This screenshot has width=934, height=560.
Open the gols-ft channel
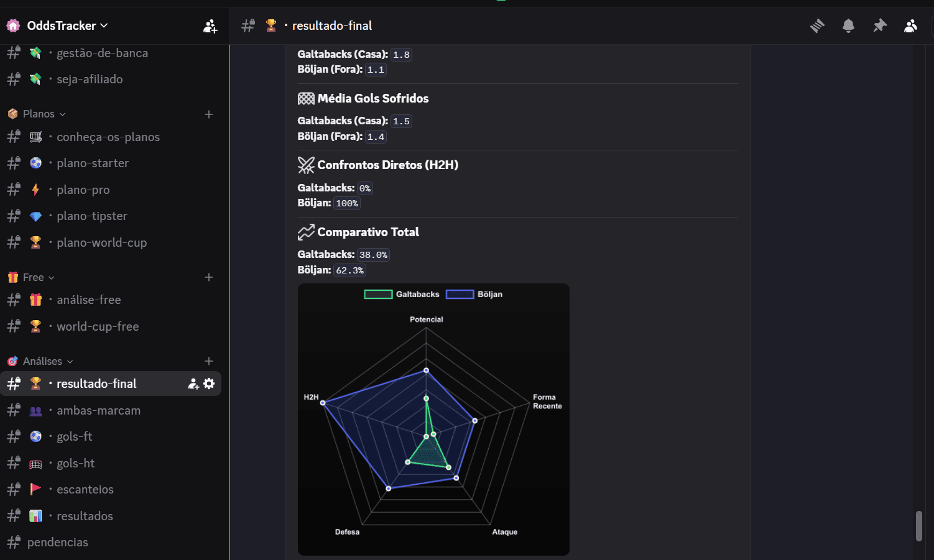[x=112, y=436]
